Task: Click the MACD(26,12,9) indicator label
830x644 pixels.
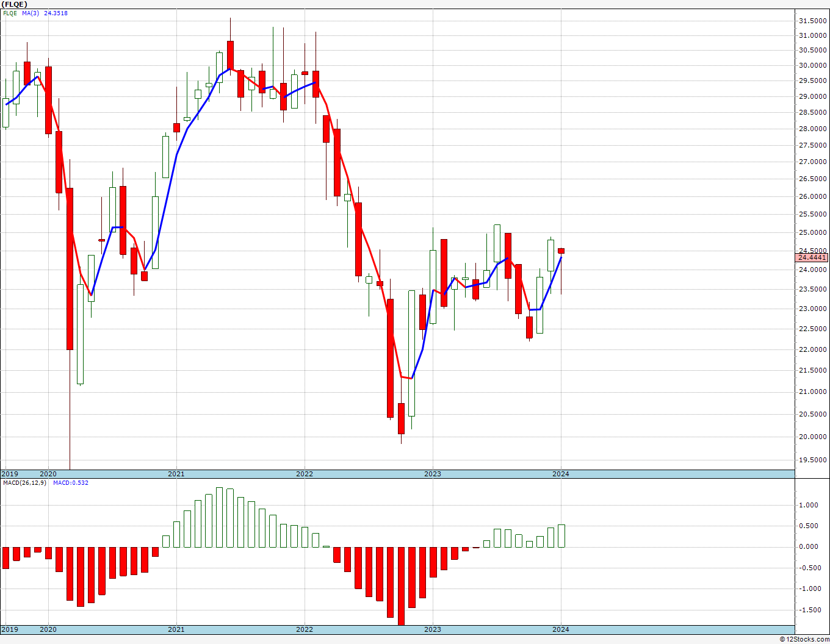Action: (x=24, y=483)
